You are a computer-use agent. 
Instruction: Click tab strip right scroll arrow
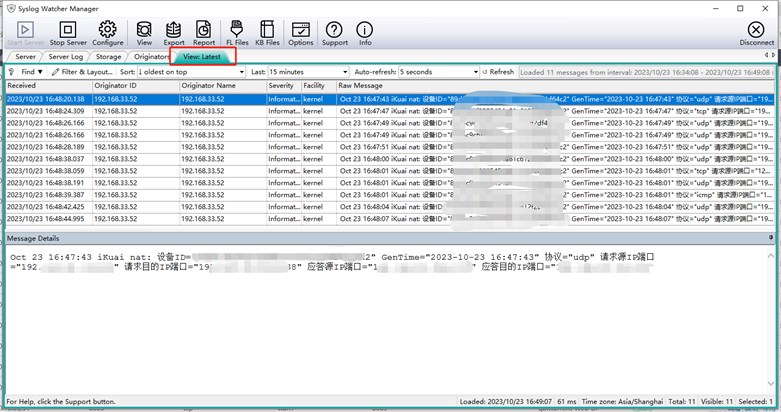(x=773, y=55)
